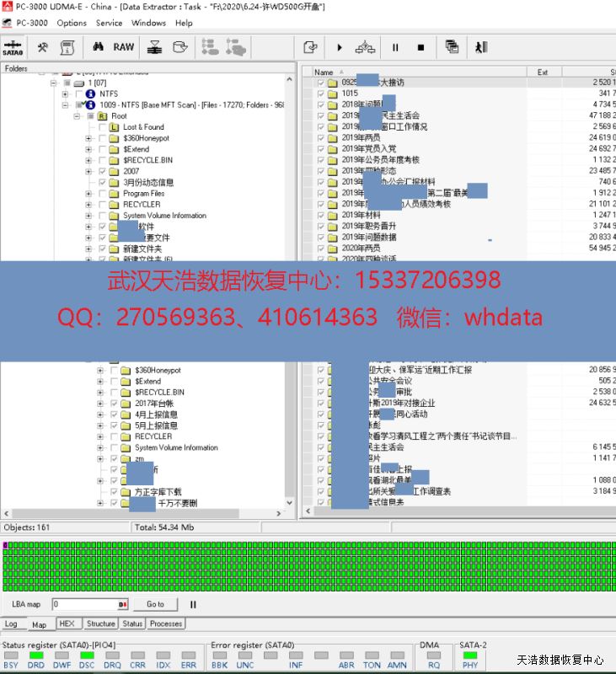Uncheck the 2019年两员 file checkbox
616x674 pixels.
(x=321, y=137)
